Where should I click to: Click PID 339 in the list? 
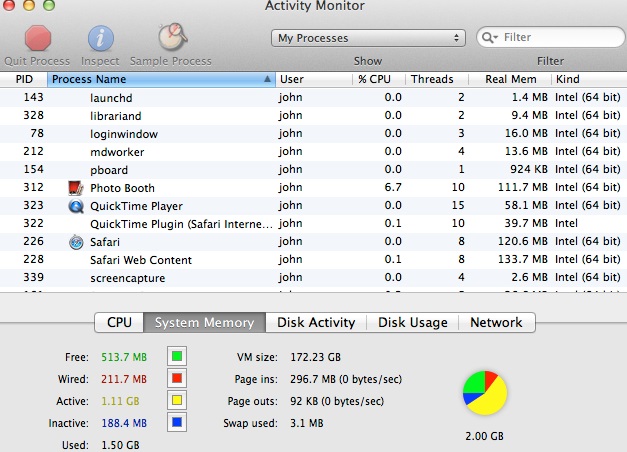[34, 277]
